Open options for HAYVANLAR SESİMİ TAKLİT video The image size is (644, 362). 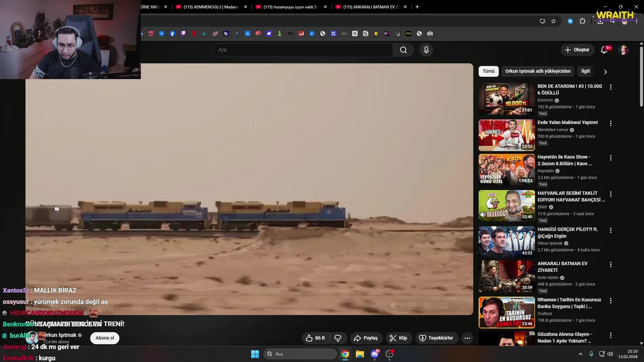tap(610, 194)
